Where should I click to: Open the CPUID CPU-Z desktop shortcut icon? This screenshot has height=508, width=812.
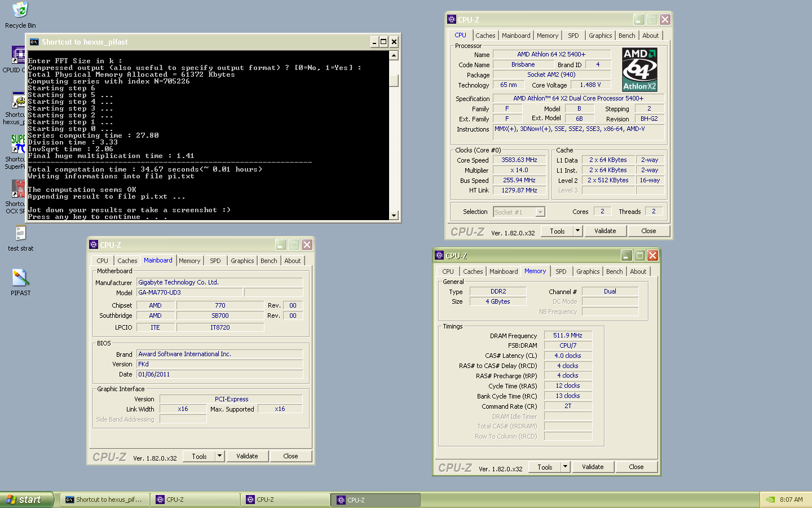pos(19,55)
